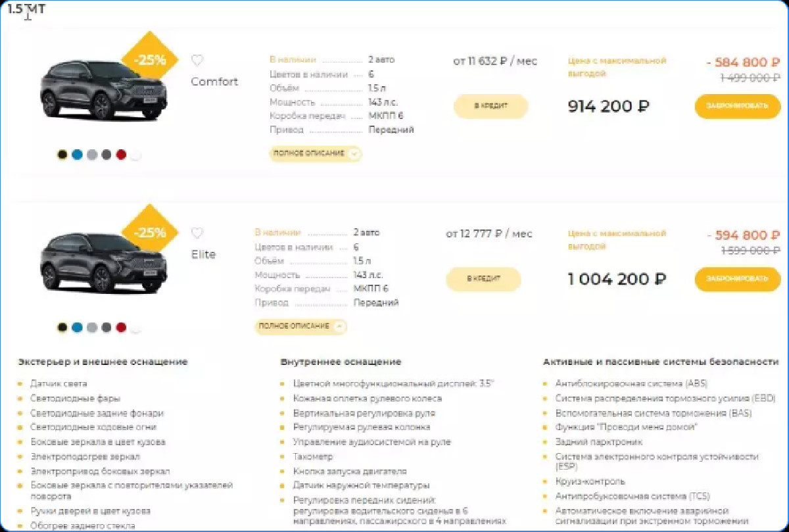
Task: Click discount amount "- 594 800 ₽"
Action: click(x=743, y=235)
